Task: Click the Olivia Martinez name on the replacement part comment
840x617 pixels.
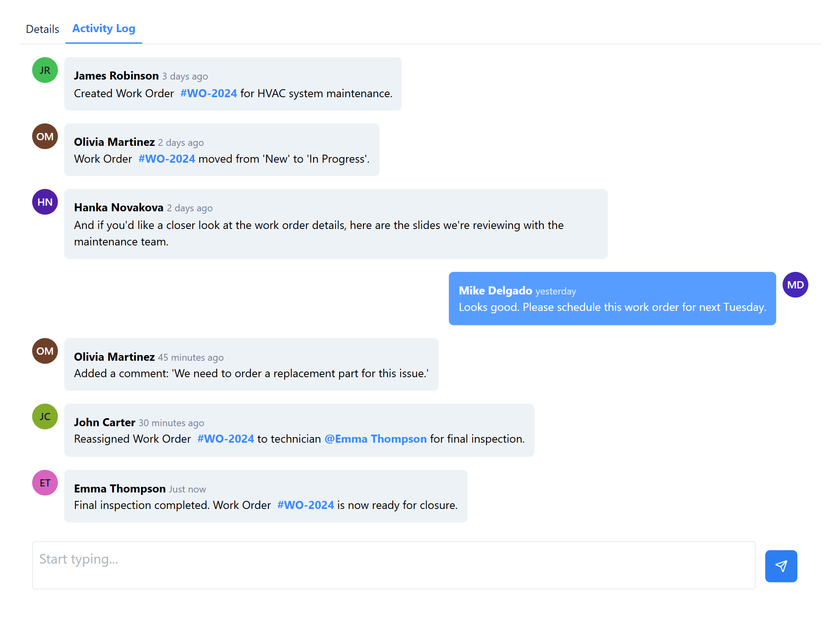Action: pos(114,357)
